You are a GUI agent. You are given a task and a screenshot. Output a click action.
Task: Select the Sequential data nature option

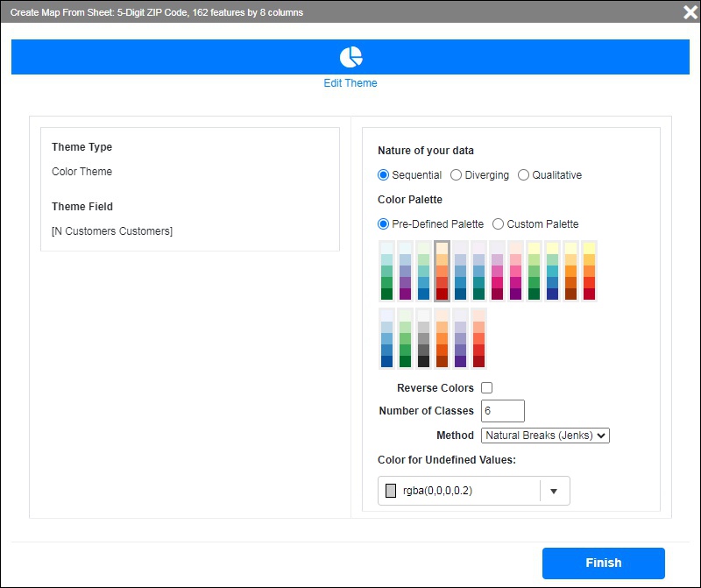(x=384, y=174)
